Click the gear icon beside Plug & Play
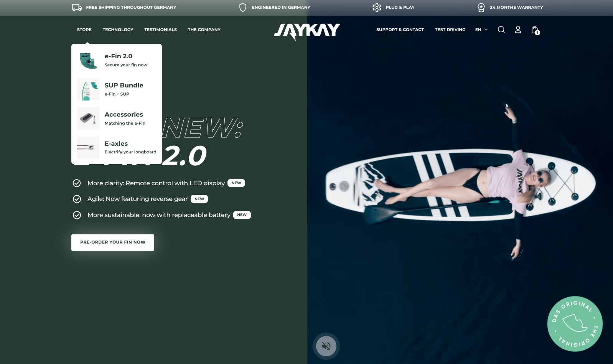This screenshot has height=364, width=613. [x=377, y=7]
